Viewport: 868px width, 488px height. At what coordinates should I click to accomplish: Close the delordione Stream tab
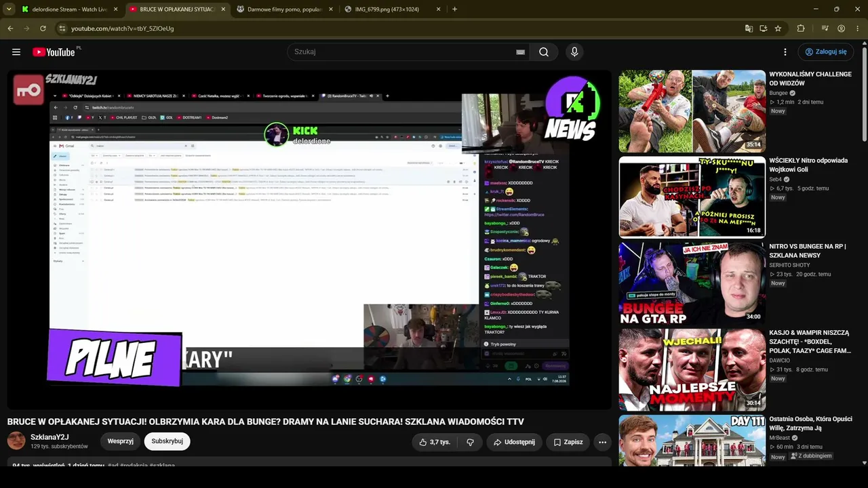pos(115,9)
